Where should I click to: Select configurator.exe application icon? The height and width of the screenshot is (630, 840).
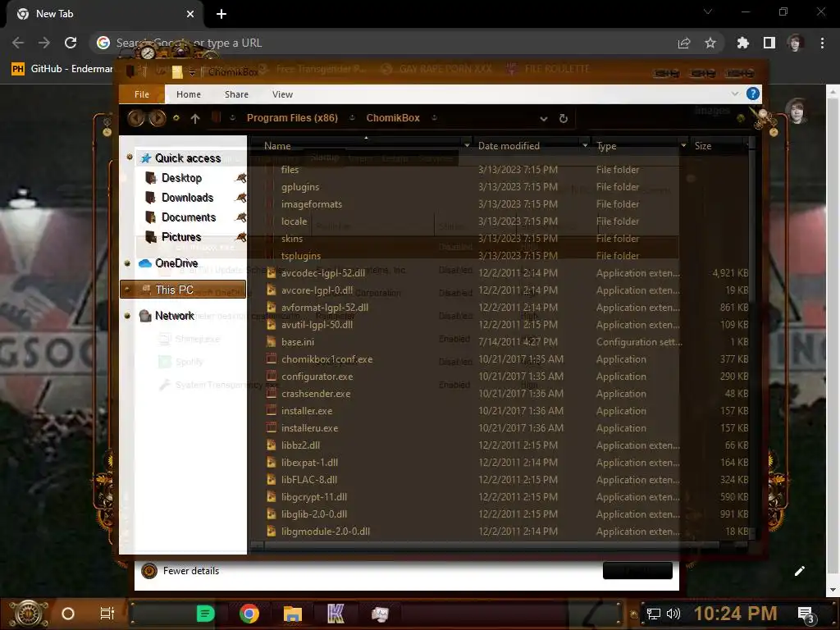[272, 376]
